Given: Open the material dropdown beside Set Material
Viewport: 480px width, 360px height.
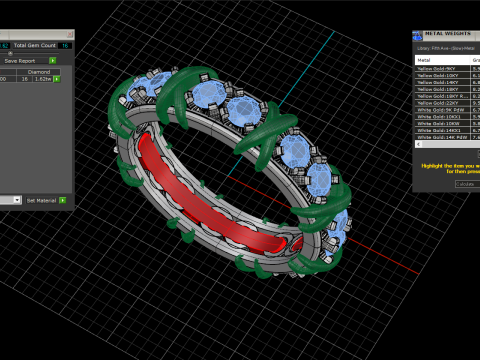Looking at the screenshot, I should pyautogui.click(x=17, y=200).
